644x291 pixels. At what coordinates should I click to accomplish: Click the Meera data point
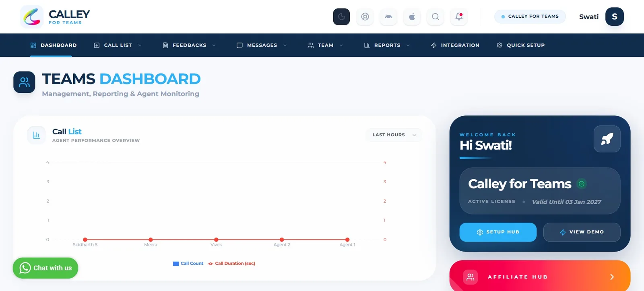(151, 240)
